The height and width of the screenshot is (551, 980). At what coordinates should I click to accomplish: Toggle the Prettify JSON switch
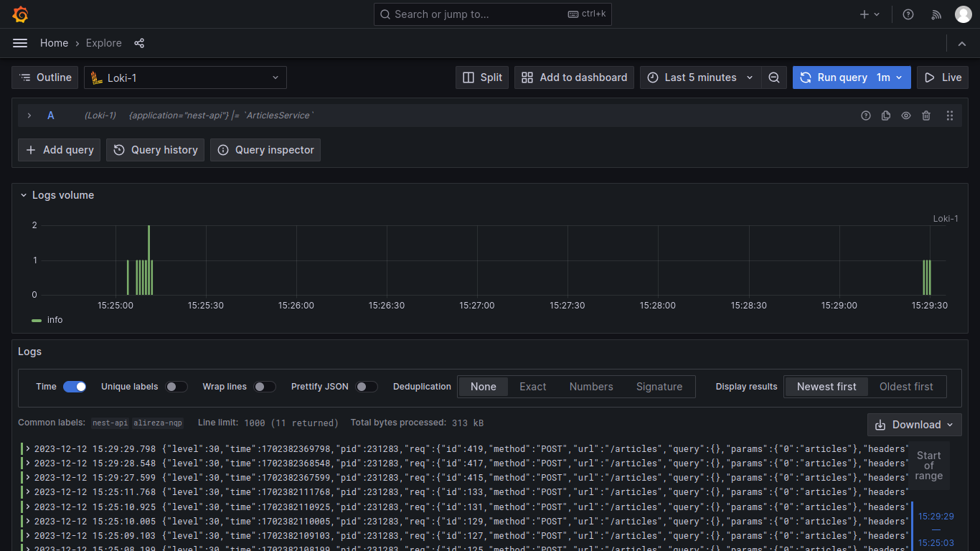pyautogui.click(x=367, y=387)
